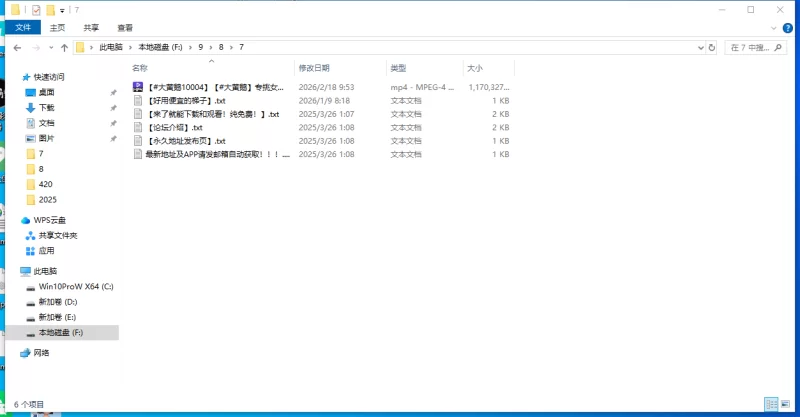This screenshot has width=800, height=417.
Task: Open 快速访问 in the navigation pane
Action: [49, 77]
